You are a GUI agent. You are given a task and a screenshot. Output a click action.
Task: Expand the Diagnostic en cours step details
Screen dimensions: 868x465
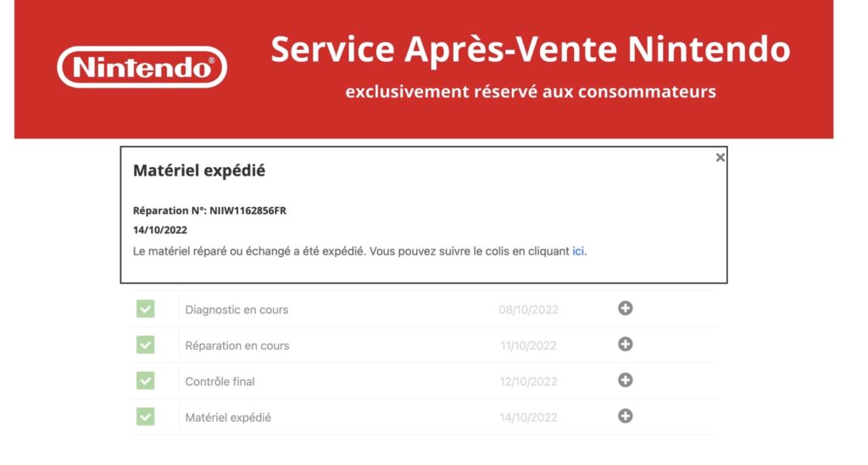click(x=626, y=308)
